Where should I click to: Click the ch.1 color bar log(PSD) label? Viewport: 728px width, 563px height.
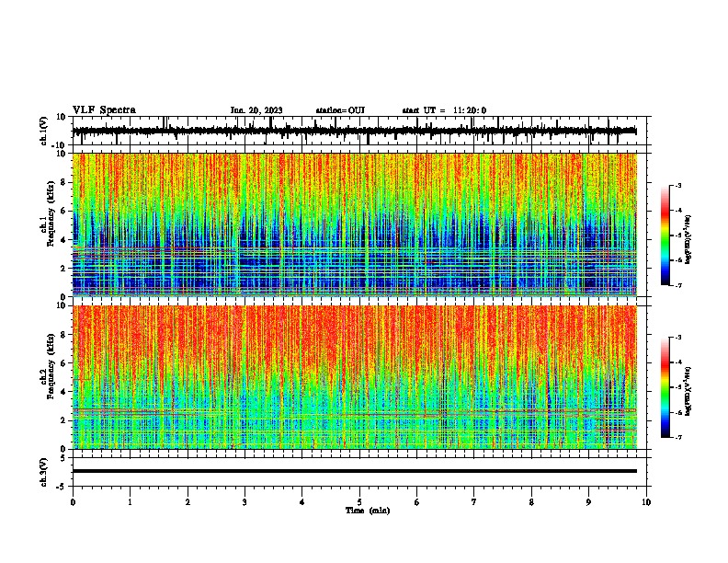click(x=688, y=239)
